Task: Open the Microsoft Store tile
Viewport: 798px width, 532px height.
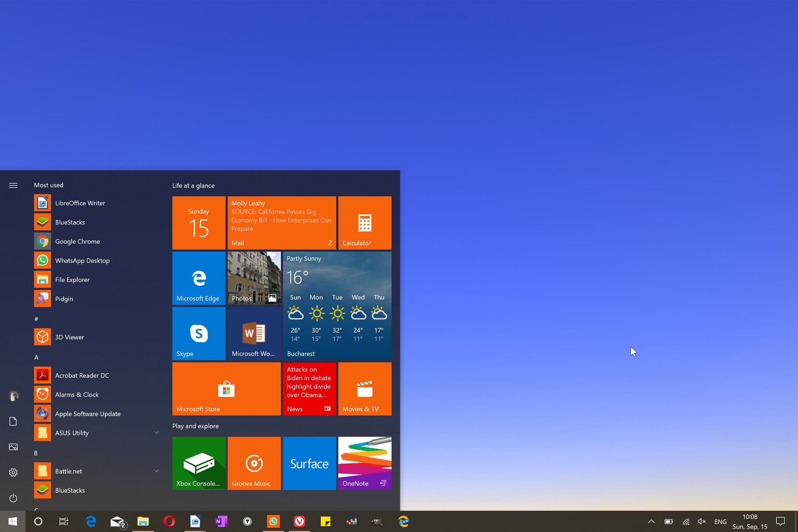Action: pyautogui.click(x=226, y=389)
